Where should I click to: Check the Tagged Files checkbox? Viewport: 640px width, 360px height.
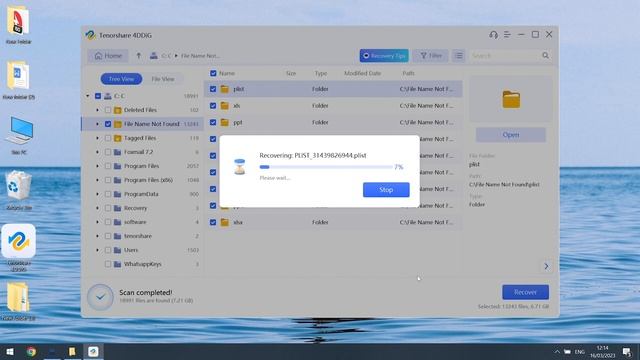pyautogui.click(x=108, y=138)
